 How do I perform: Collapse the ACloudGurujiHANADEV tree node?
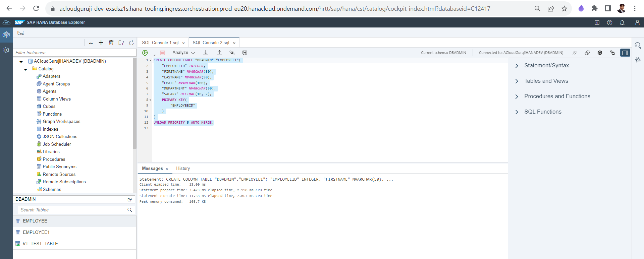click(x=21, y=61)
